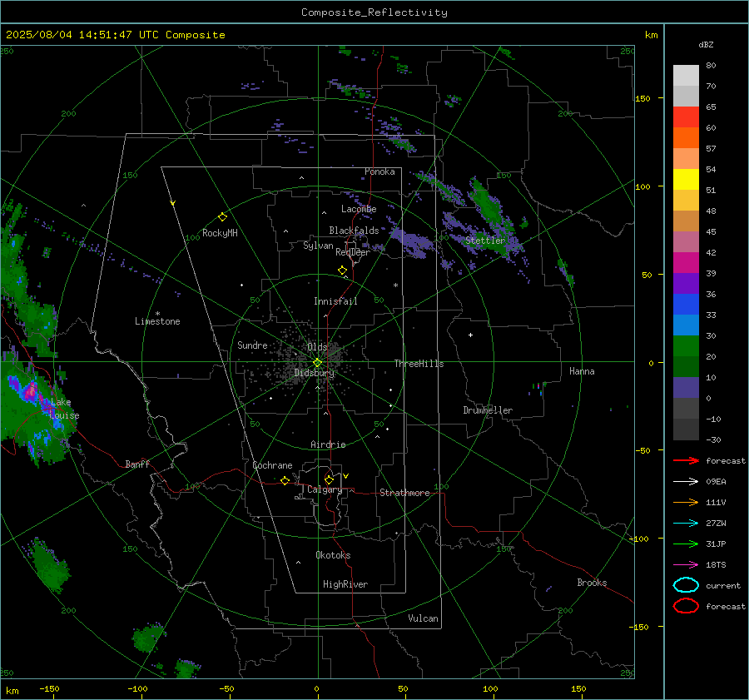The height and width of the screenshot is (700, 749).
Task: Click the Brooks town label
Action: click(x=592, y=583)
